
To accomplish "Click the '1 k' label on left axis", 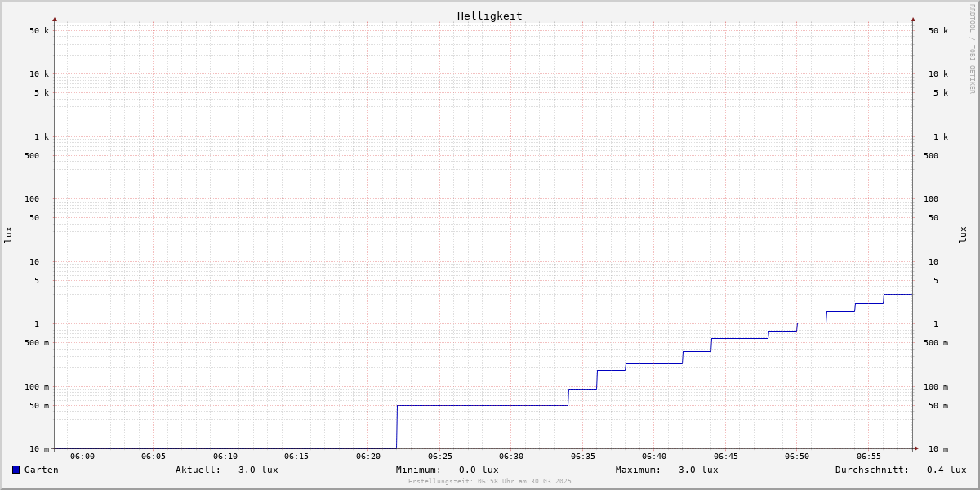I will click(x=42, y=137).
